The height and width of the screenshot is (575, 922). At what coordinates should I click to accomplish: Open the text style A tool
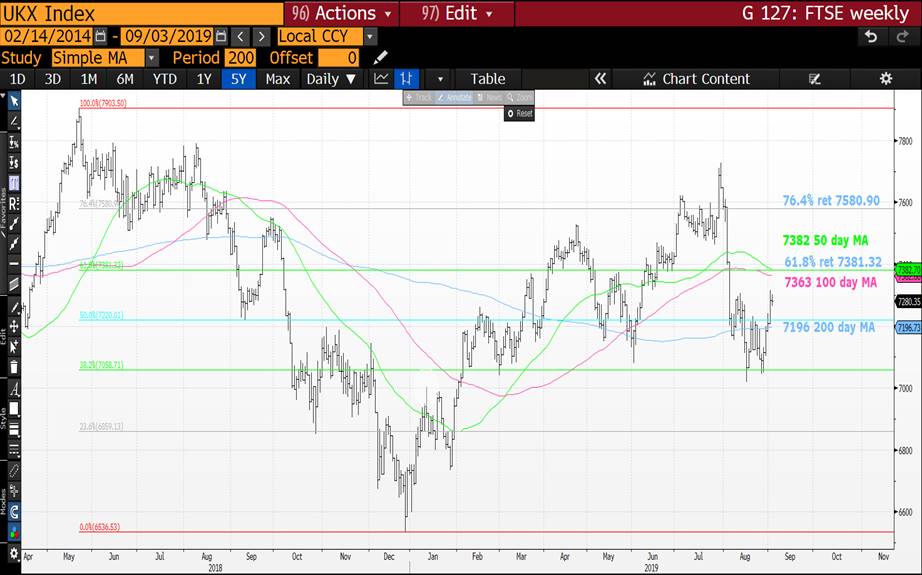coord(14,389)
